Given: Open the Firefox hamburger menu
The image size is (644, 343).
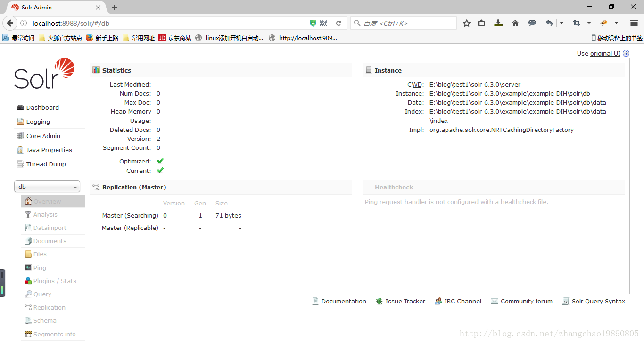Looking at the screenshot, I should pyautogui.click(x=634, y=23).
